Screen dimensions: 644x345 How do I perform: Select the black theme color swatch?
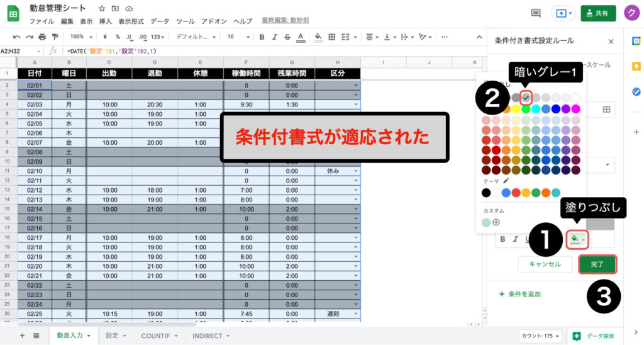pos(486,193)
